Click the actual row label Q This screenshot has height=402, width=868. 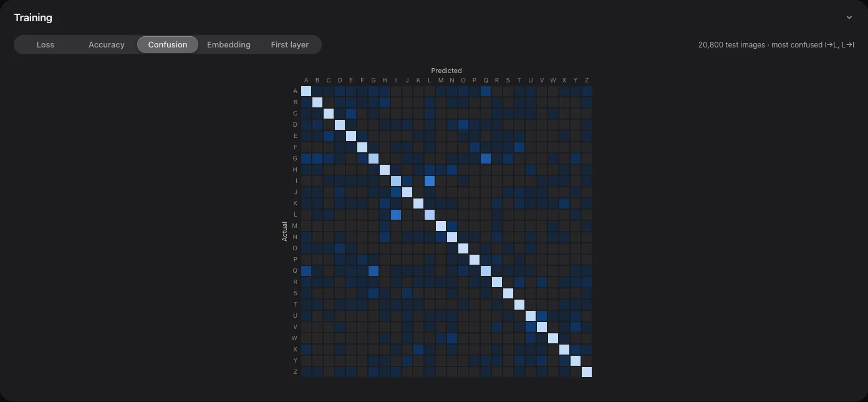296,271
